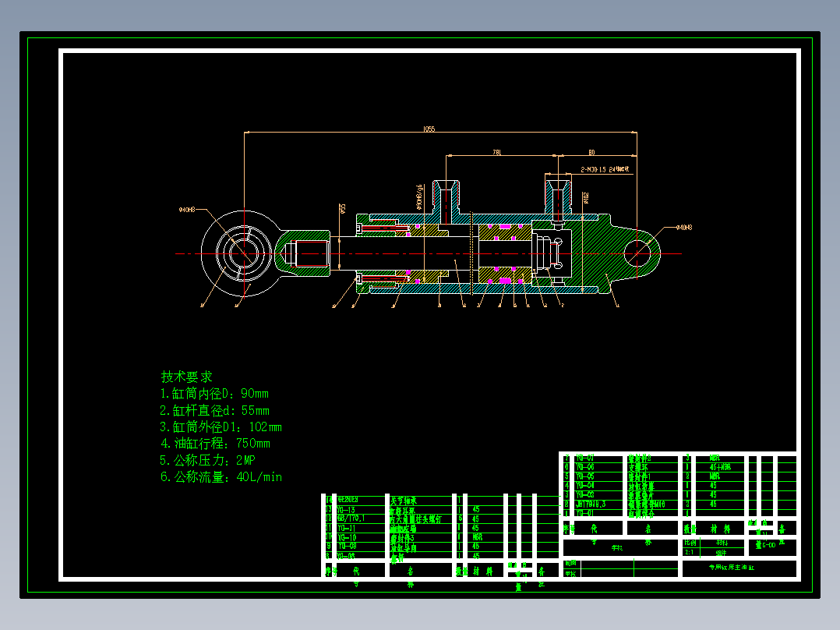This screenshot has height=630, width=840.
Task: Click the NBR material cell in row 10
Action: pyautogui.click(x=478, y=536)
